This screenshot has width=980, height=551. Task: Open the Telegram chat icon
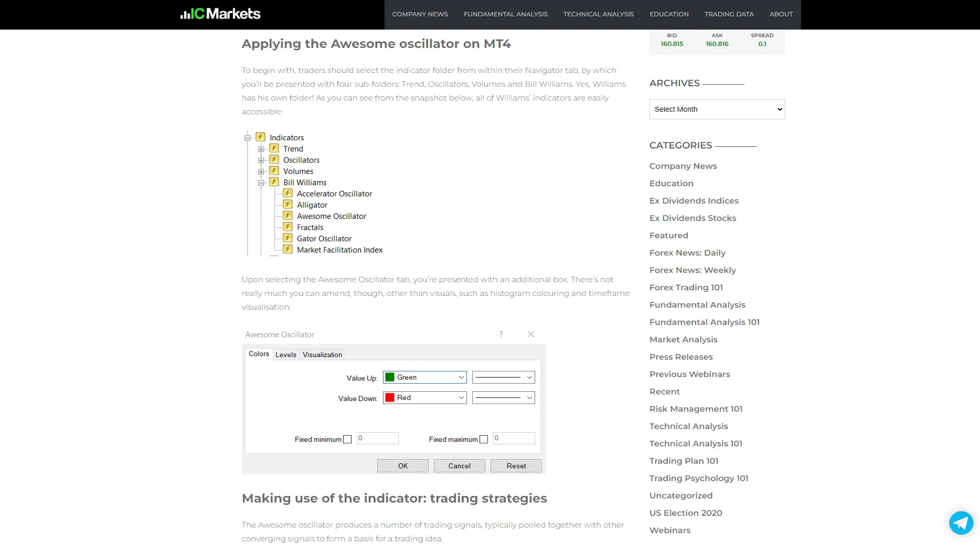click(x=961, y=523)
